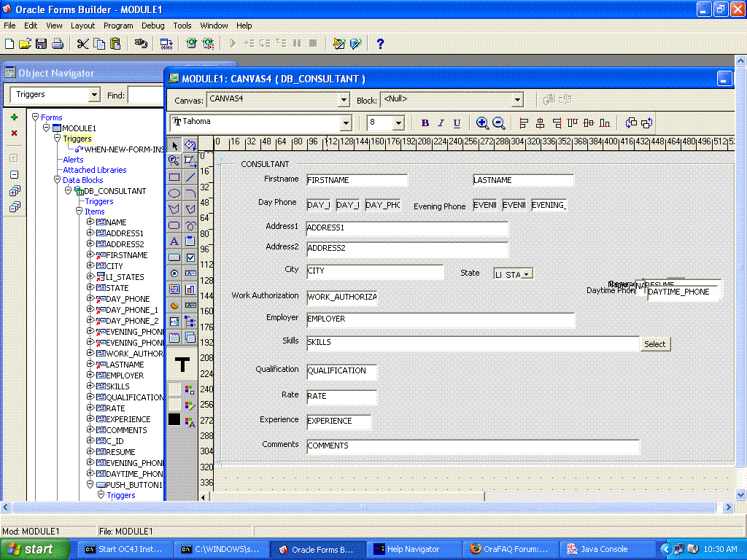Open the LI_STATES list dropdown on canvas
Viewport: 747px width, 560px height.
click(x=526, y=274)
